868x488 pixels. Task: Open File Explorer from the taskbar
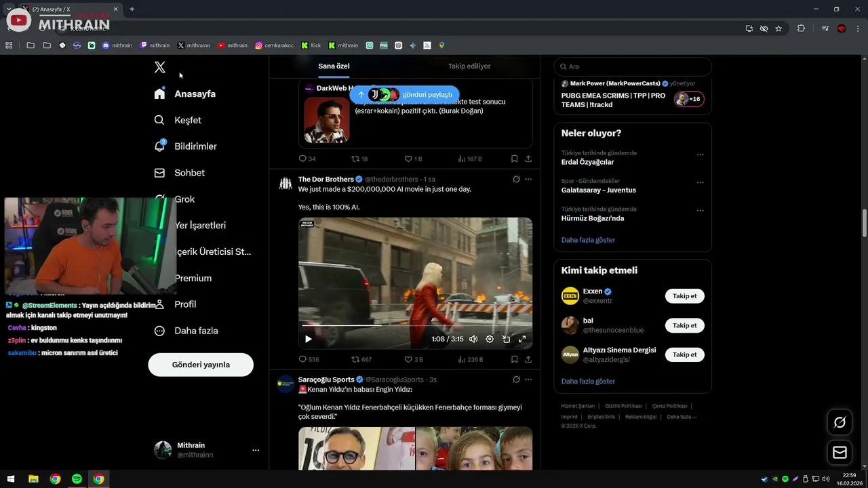[33, 479]
